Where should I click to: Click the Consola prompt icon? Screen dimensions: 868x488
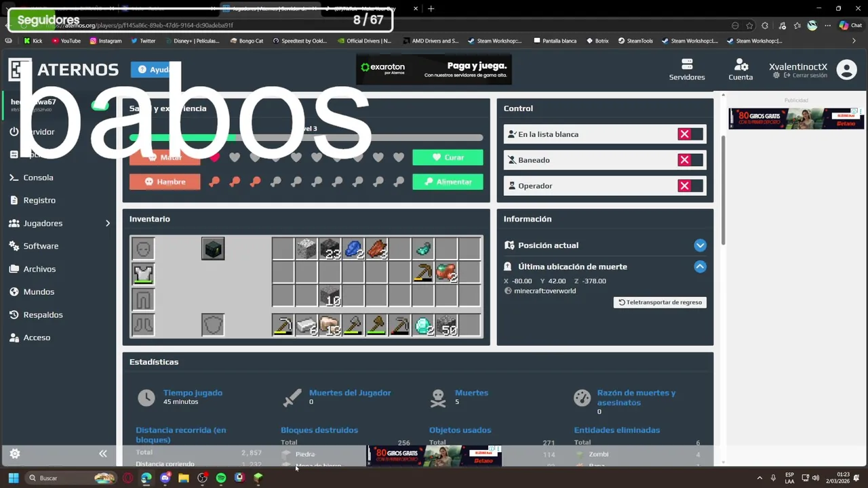(x=14, y=178)
